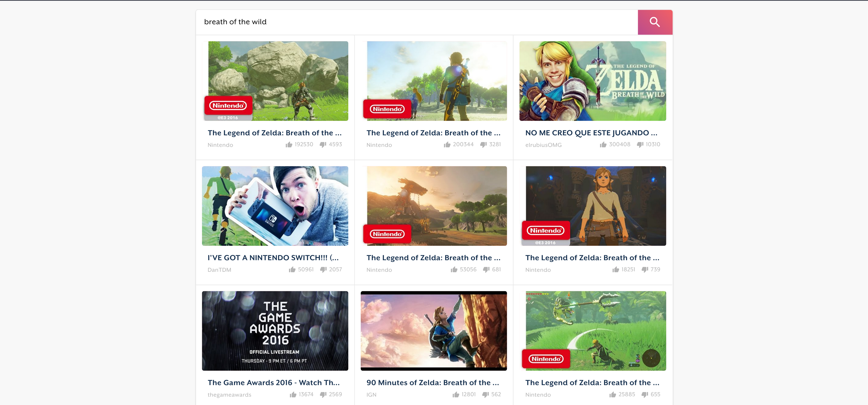Viewport: 868px width, 405px height.
Task: Click thumbs-down icon showing 4593 dislikes
Action: click(323, 145)
